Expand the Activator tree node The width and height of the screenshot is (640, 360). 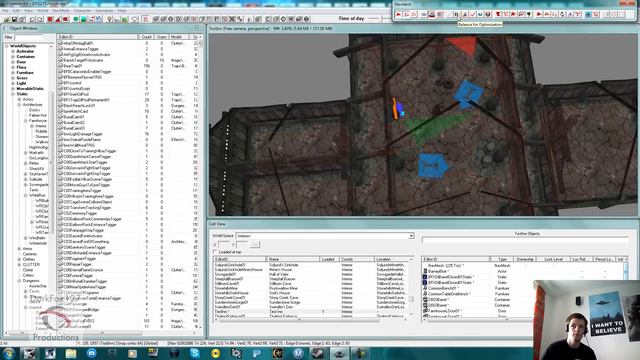click(x=13, y=51)
